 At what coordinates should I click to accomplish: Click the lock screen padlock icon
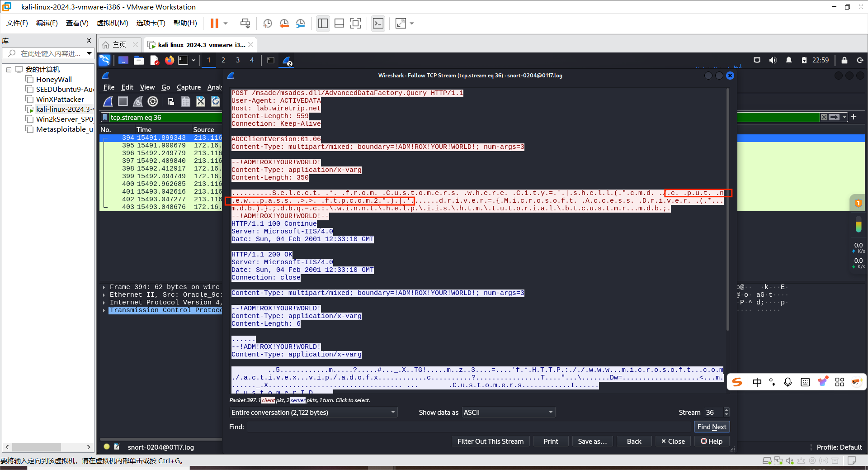(x=844, y=60)
